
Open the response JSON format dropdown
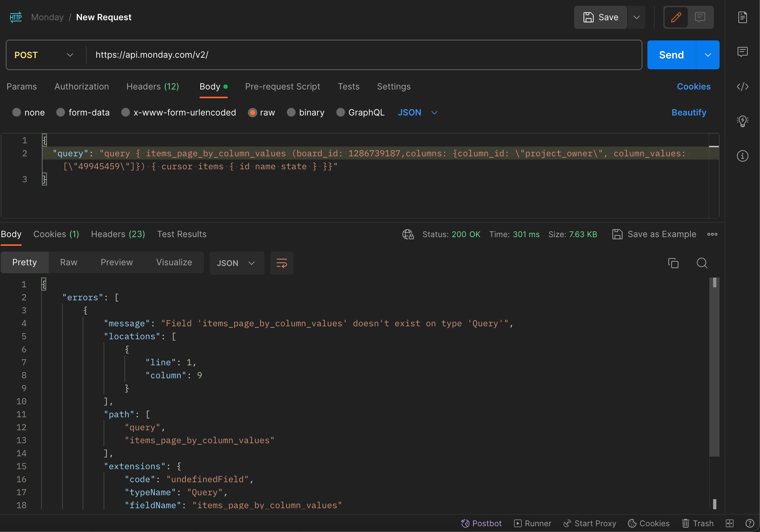click(x=237, y=263)
